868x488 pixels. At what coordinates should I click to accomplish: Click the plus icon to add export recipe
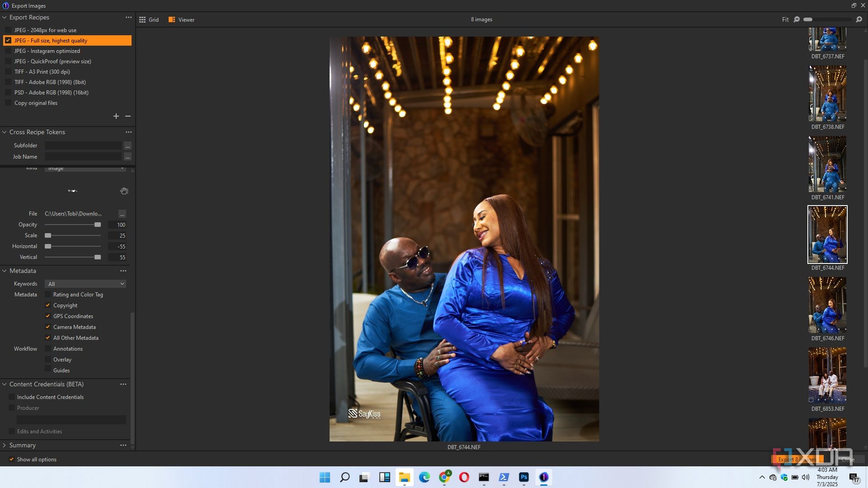click(x=116, y=116)
